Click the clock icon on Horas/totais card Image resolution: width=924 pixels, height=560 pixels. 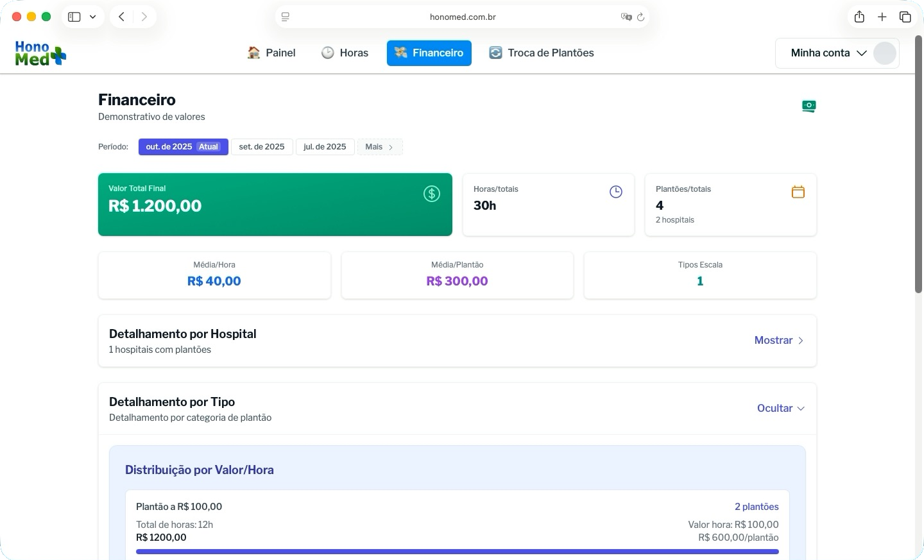click(x=615, y=191)
